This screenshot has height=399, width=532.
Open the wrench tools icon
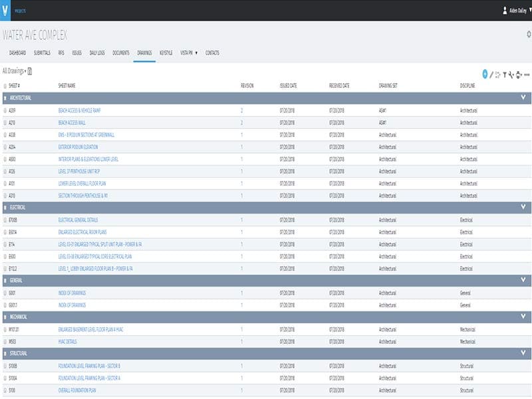pos(511,74)
